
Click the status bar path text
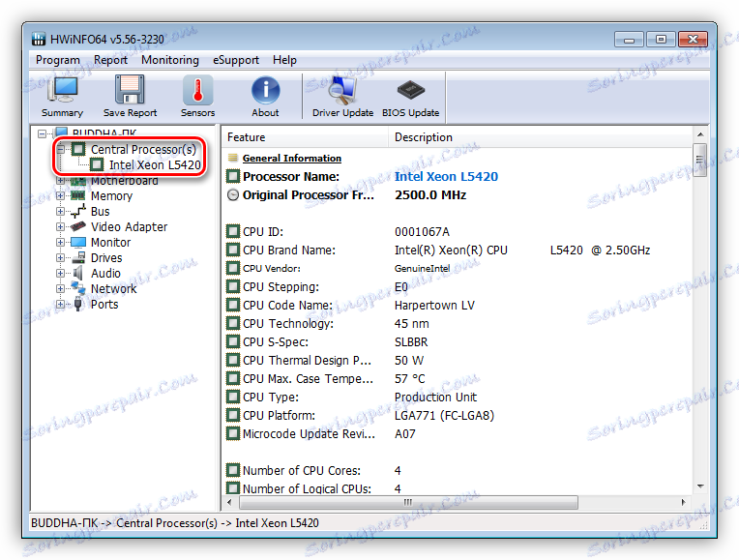[175, 522]
